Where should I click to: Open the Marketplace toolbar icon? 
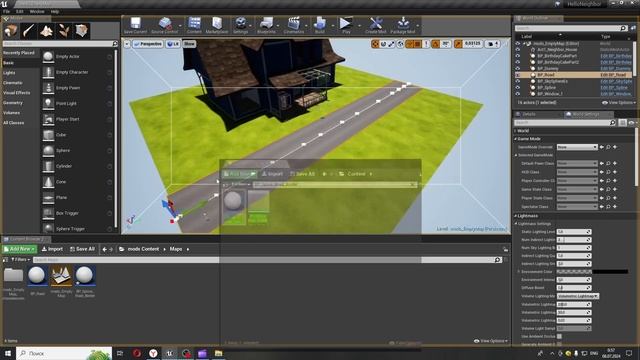point(217,23)
